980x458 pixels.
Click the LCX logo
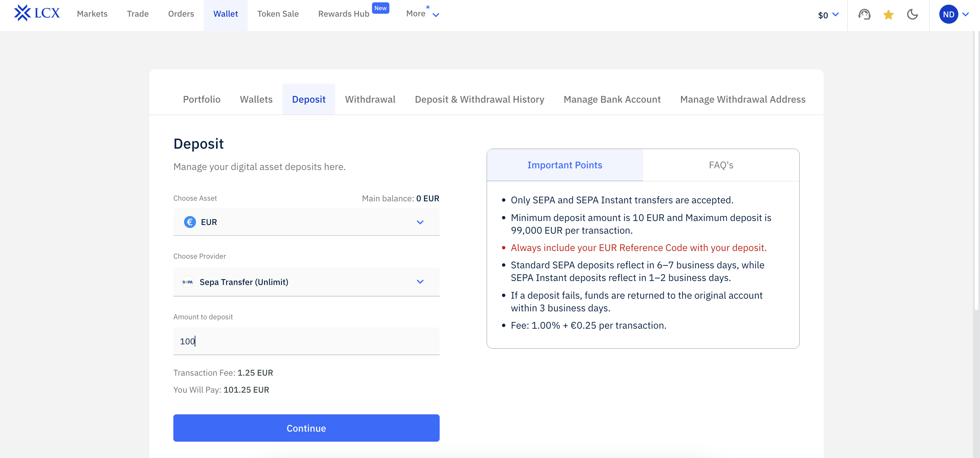(x=37, y=13)
